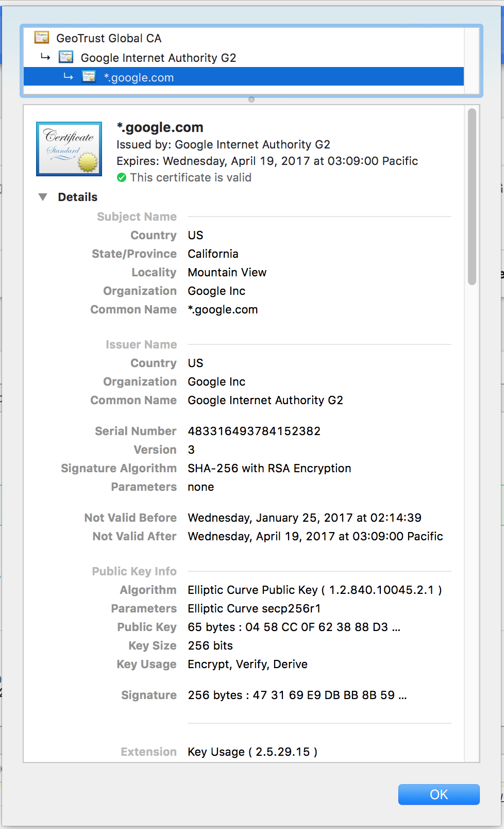Click the California state value
Screen dimensions: 504x829
click(x=213, y=254)
